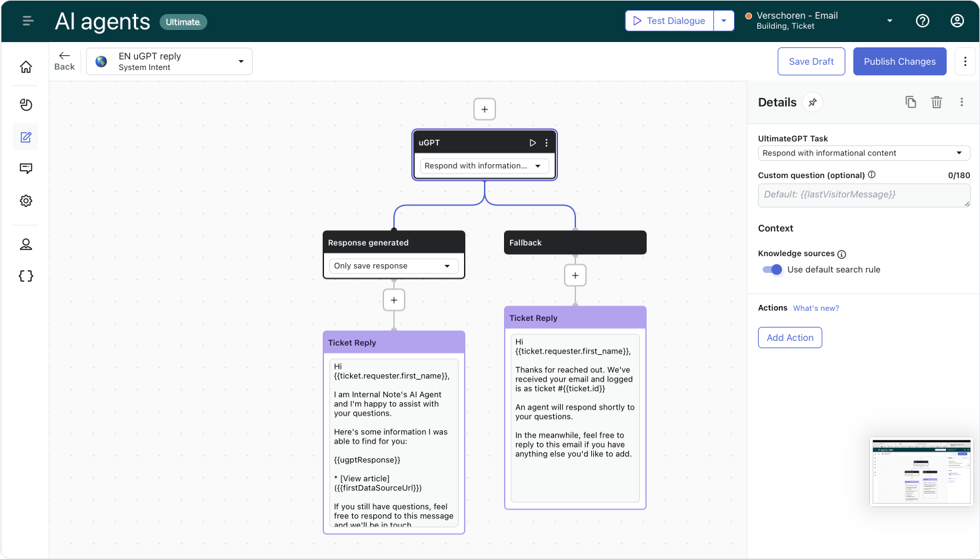Screen dimensions: 980x559
Task: Pin the Details panel
Action: click(x=813, y=103)
